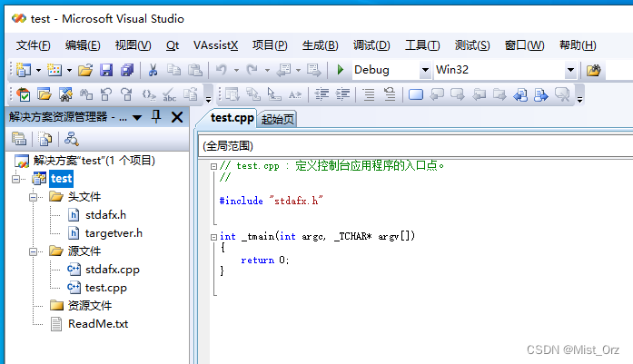
Task: Click the Open File folder icon
Action: pyautogui.click(x=85, y=70)
